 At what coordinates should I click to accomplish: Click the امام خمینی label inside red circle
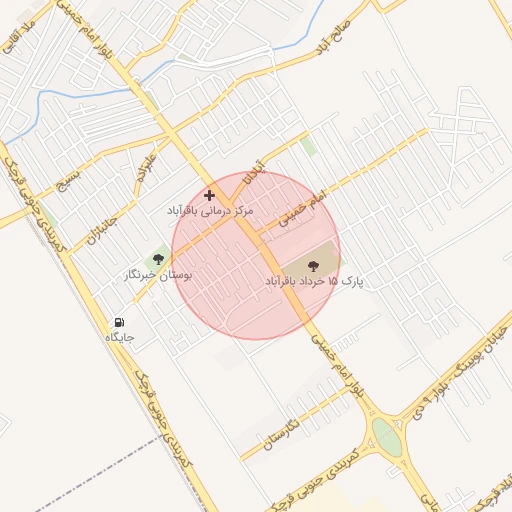click(x=302, y=209)
